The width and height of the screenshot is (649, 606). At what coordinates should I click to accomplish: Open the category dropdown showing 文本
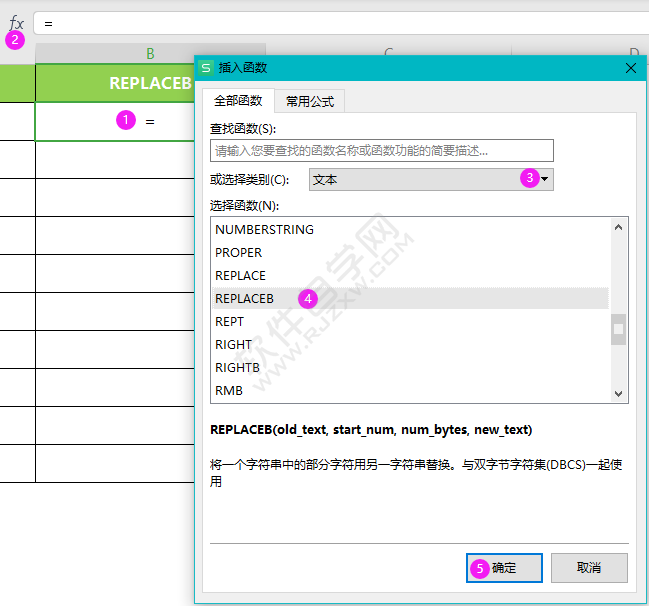431,179
